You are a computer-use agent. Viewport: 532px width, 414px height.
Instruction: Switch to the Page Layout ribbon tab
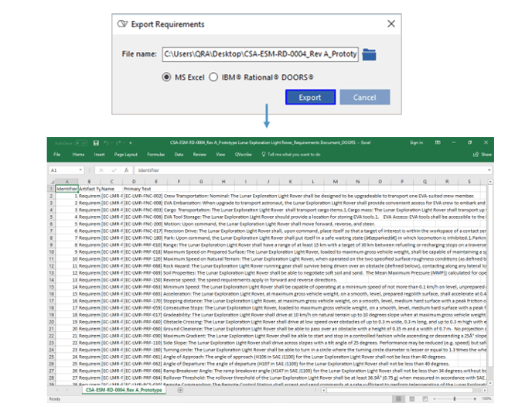click(x=125, y=155)
